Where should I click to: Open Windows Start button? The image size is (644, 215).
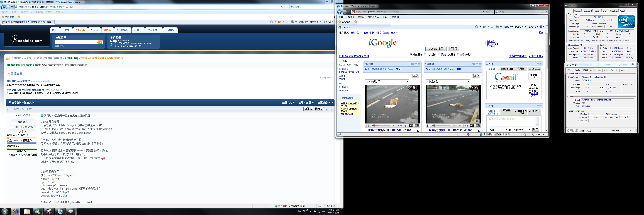[x=5, y=211]
